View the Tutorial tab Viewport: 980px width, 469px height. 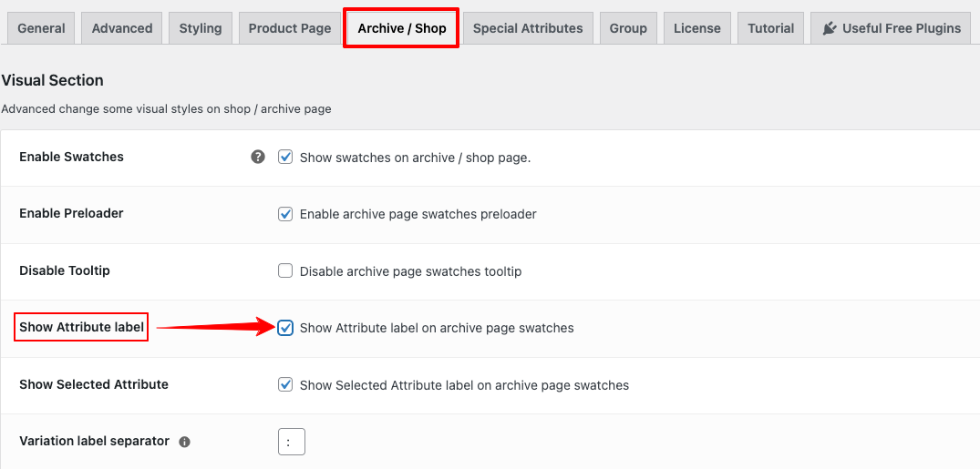tap(770, 28)
